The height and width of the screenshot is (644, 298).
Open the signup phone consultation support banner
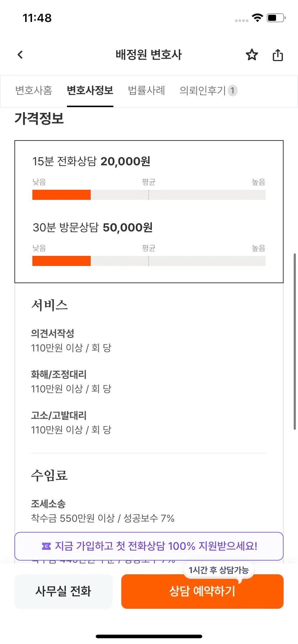(x=149, y=546)
